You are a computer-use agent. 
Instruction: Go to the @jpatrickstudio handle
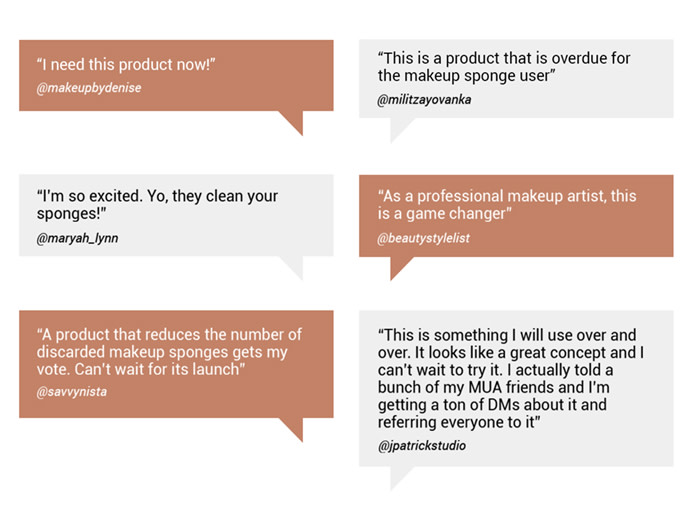point(421,446)
